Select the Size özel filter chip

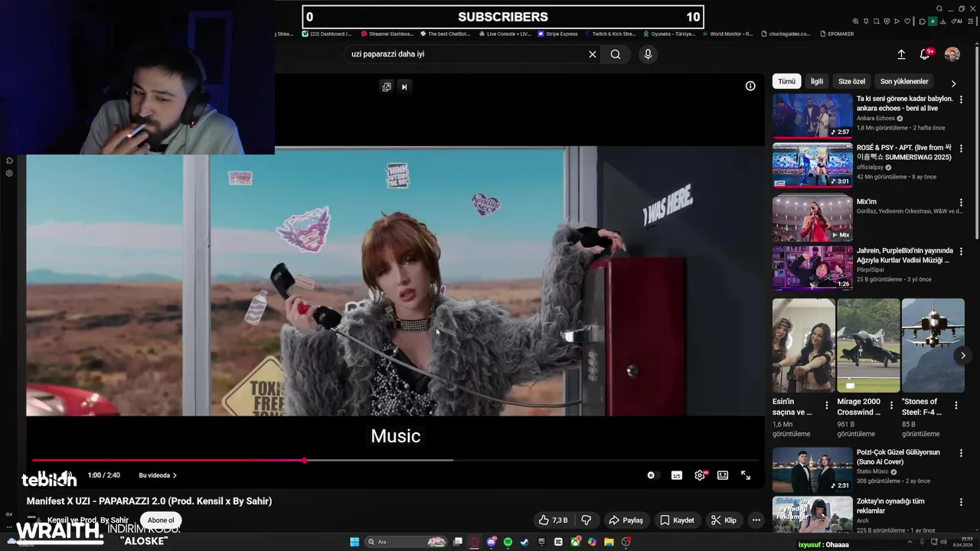(851, 81)
